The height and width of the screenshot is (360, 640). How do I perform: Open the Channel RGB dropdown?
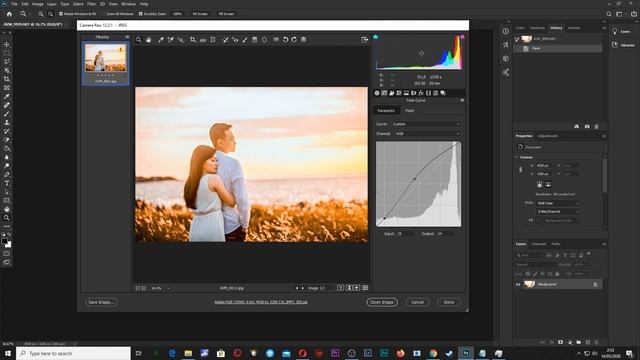pos(427,133)
